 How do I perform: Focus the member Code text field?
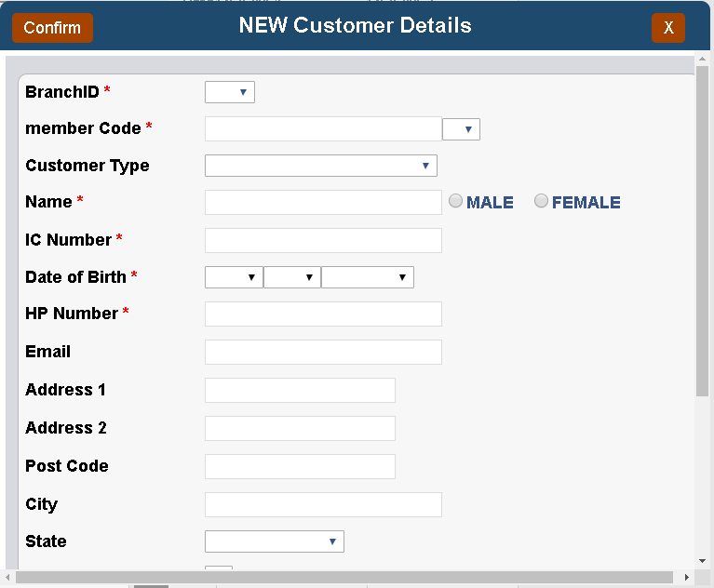coord(323,128)
